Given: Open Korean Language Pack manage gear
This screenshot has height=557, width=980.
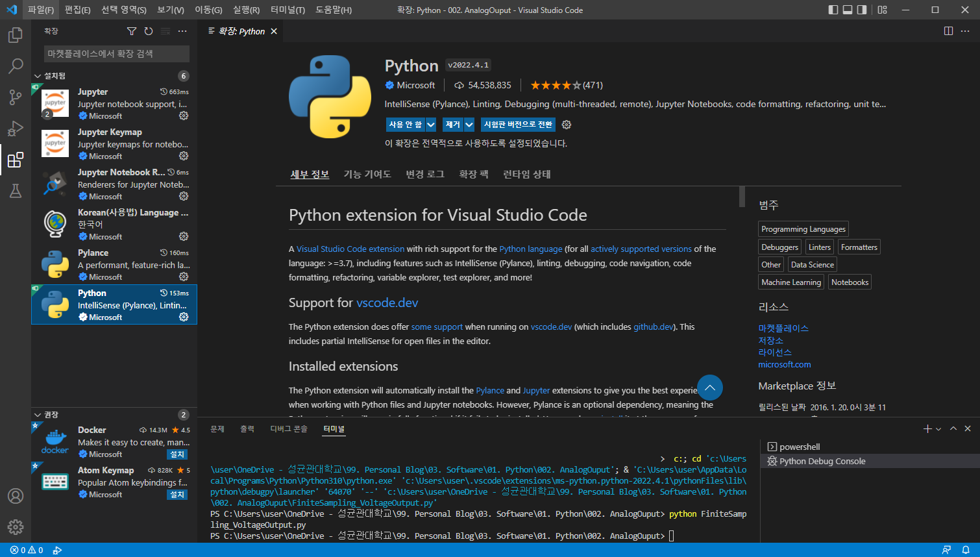Looking at the screenshot, I should click(x=184, y=236).
